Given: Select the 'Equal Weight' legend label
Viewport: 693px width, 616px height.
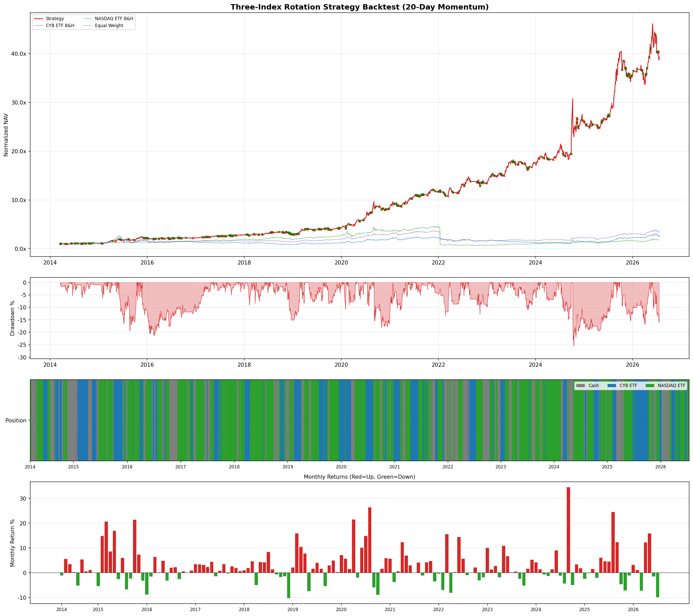Looking at the screenshot, I should [109, 25].
